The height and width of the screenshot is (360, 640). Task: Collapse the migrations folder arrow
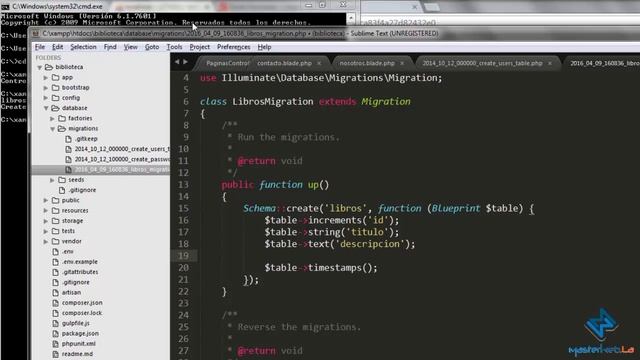pyautogui.click(x=53, y=129)
